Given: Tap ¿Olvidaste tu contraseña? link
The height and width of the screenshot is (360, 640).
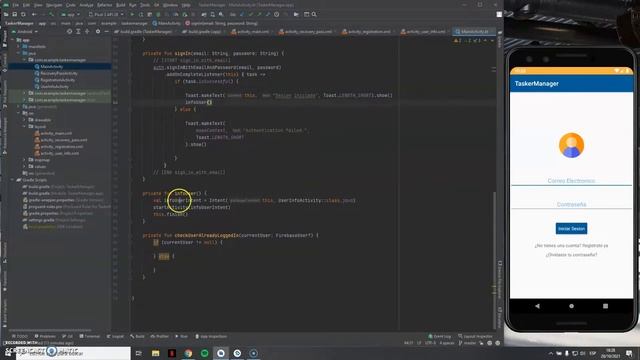Looking at the screenshot, I should (571, 255).
